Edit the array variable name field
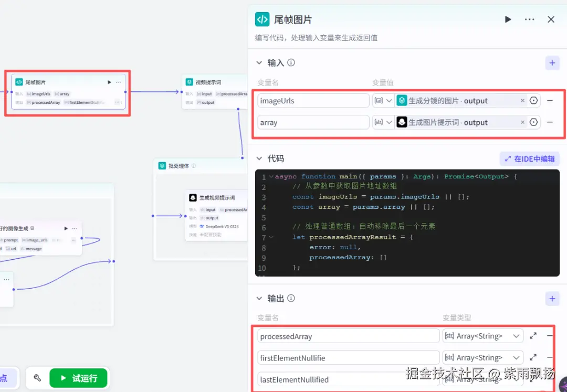This screenshot has height=392, width=567. pos(313,122)
